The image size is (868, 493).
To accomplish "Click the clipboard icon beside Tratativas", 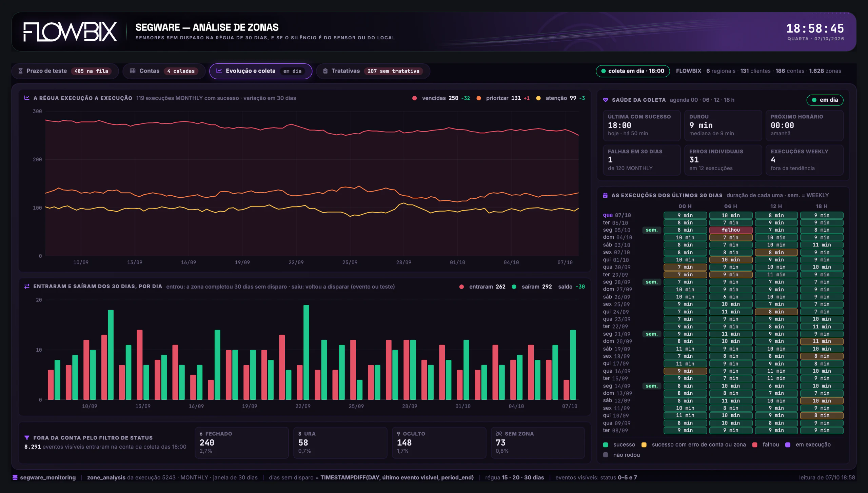I will tap(325, 71).
